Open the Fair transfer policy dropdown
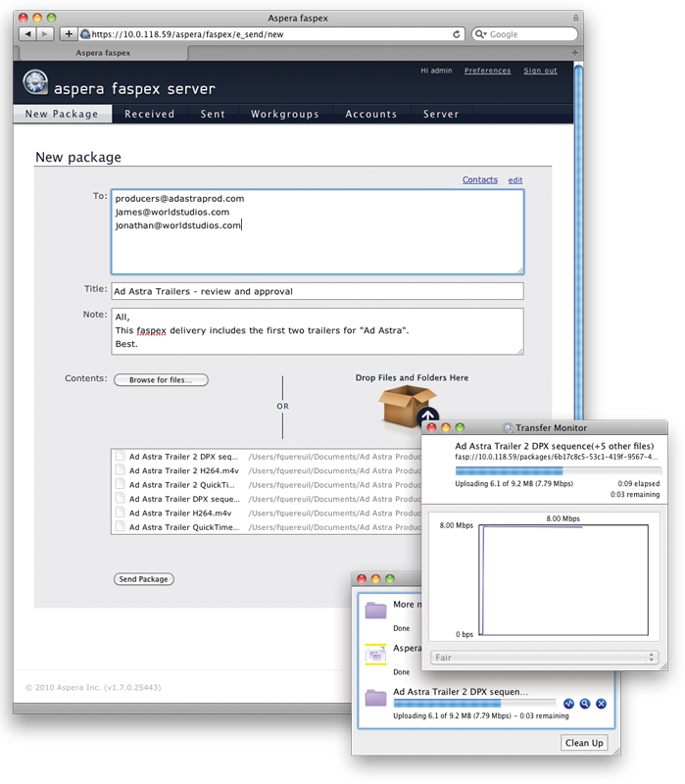 tap(543, 657)
